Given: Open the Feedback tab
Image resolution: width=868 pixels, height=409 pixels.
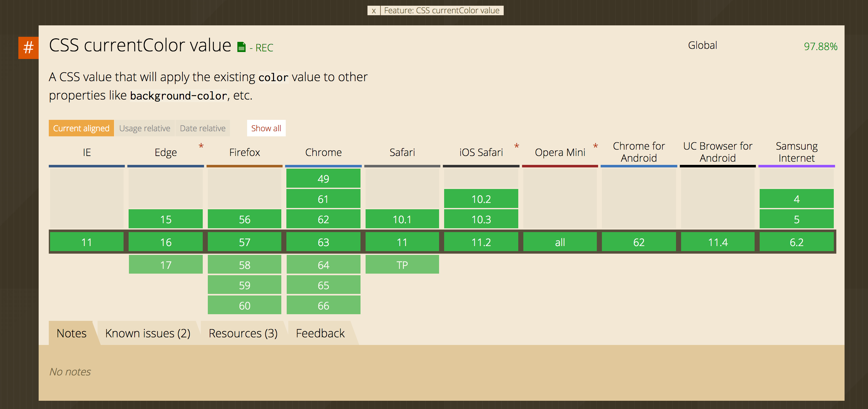Looking at the screenshot, I should point(320,333).
